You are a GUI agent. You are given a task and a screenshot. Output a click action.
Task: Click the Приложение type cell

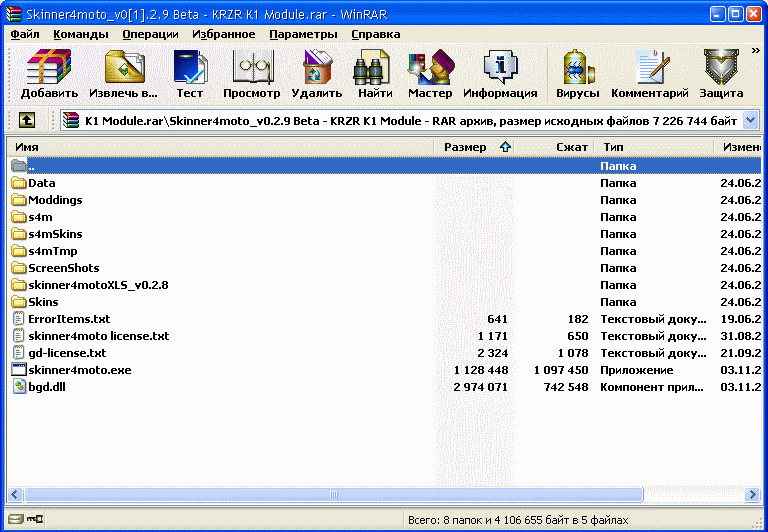pos(637,370)
